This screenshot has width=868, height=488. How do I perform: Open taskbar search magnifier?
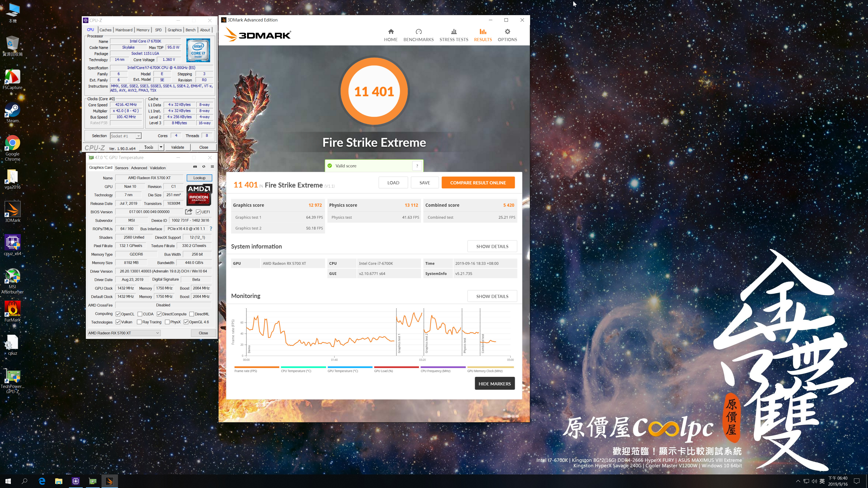click(25, 481)
